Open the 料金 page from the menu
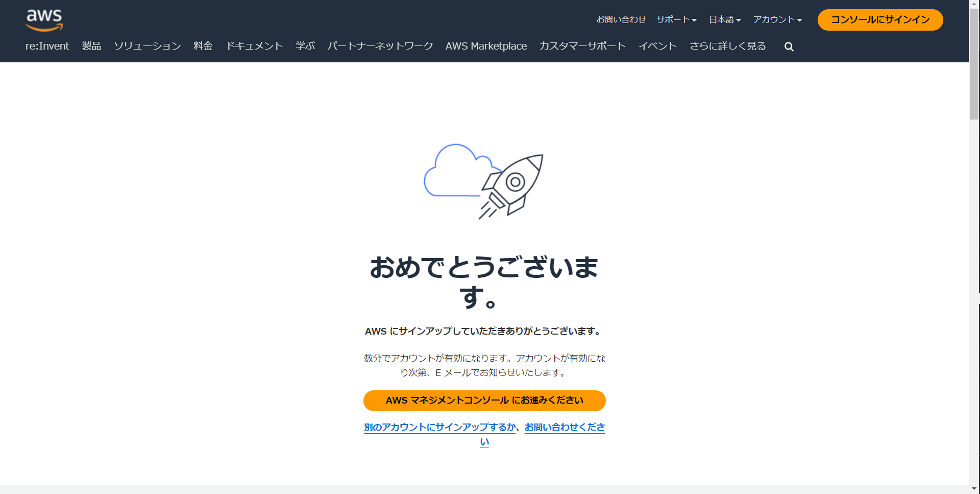980x494 pixels. [203, 46]
